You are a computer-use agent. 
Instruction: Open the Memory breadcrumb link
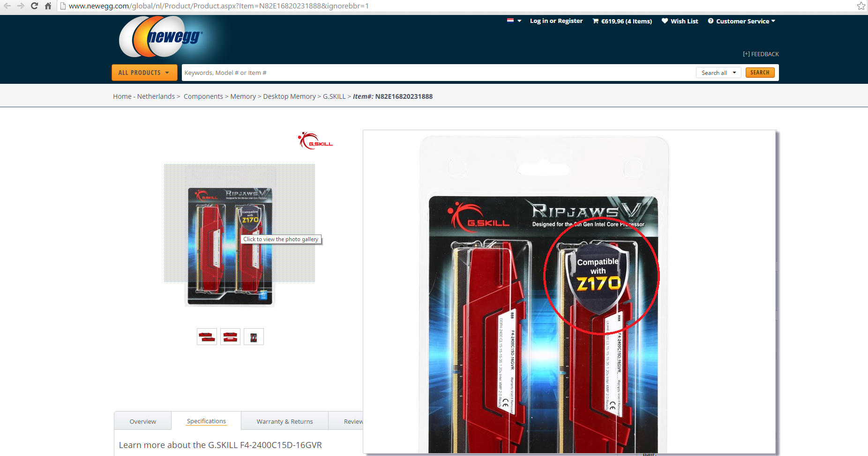243,96
